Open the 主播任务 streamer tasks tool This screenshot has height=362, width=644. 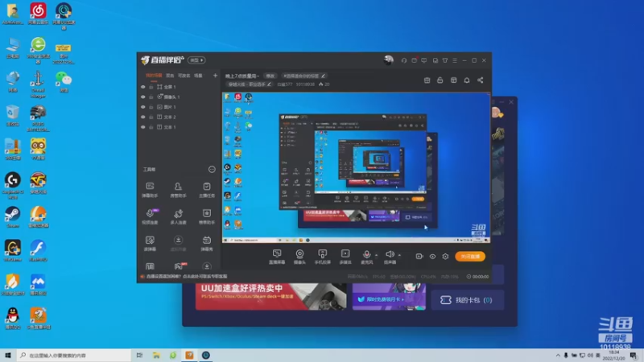coord(207,190)
